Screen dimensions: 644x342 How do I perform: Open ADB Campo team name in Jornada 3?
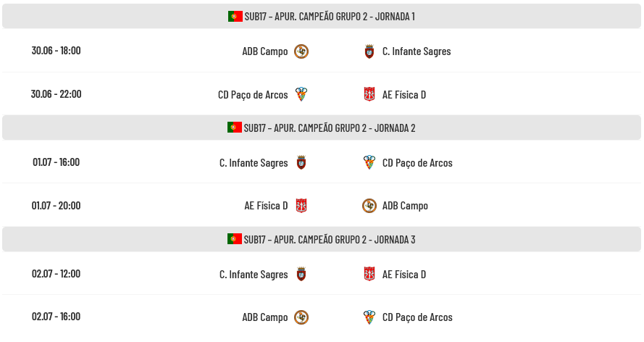coord(265,317)
